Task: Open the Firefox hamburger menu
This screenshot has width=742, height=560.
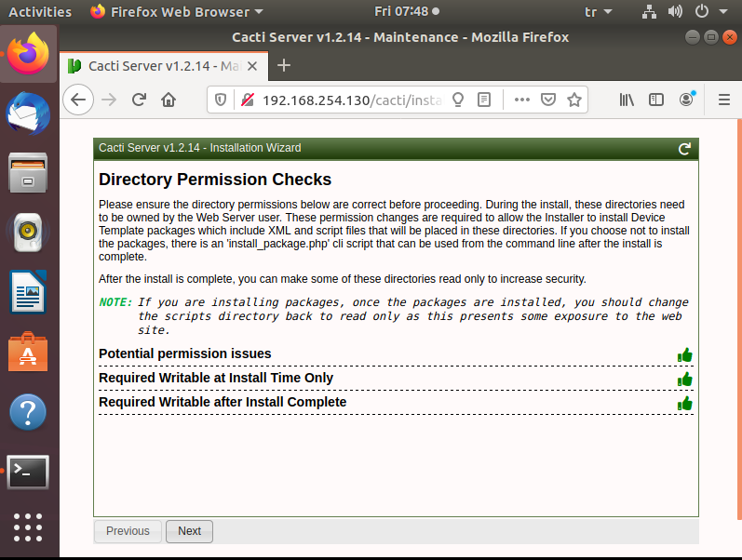Action: click(724, 100)
